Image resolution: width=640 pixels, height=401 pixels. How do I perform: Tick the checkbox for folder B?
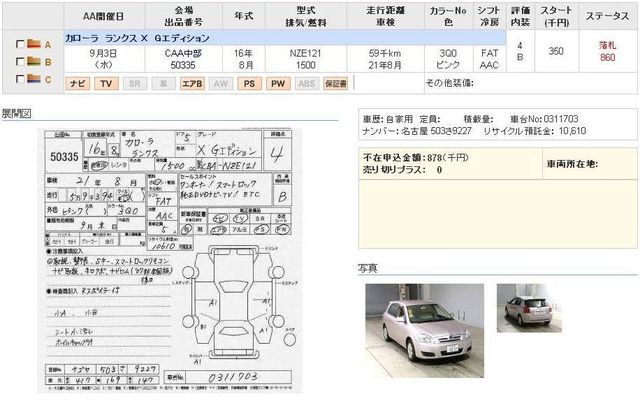20,61
